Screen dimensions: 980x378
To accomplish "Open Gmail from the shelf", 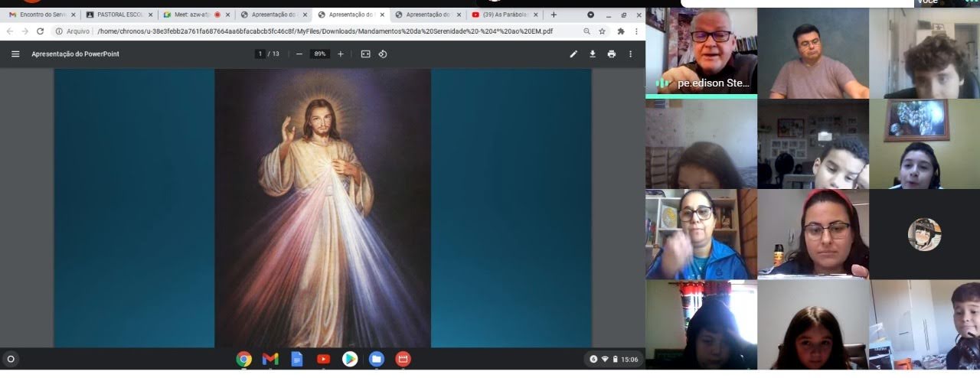I will point(269,359).
